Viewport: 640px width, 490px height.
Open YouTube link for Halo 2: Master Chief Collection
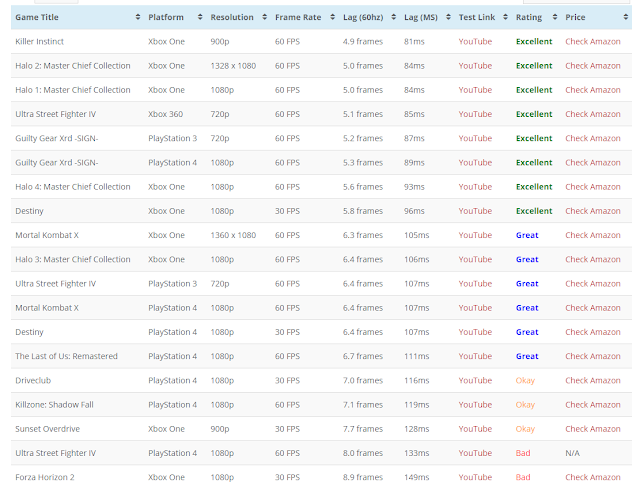475,66
